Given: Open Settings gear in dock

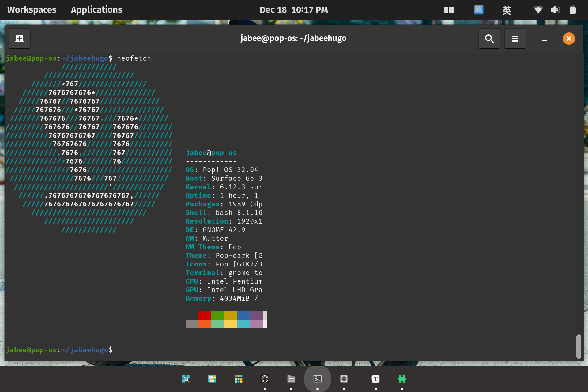Looking at the screenshot, I should [344, 379].
